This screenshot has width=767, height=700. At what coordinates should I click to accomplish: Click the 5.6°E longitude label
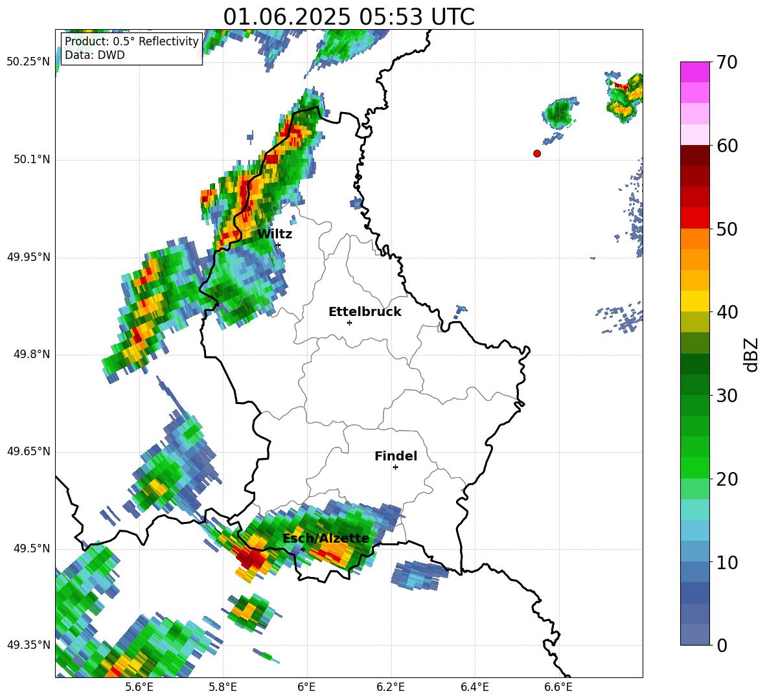click(139, 687)
